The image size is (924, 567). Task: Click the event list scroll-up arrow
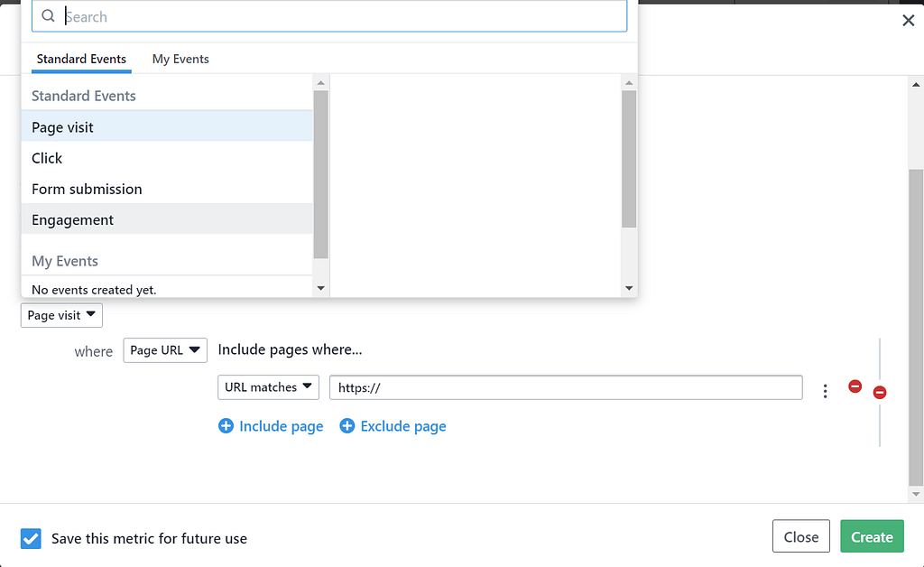320,82
